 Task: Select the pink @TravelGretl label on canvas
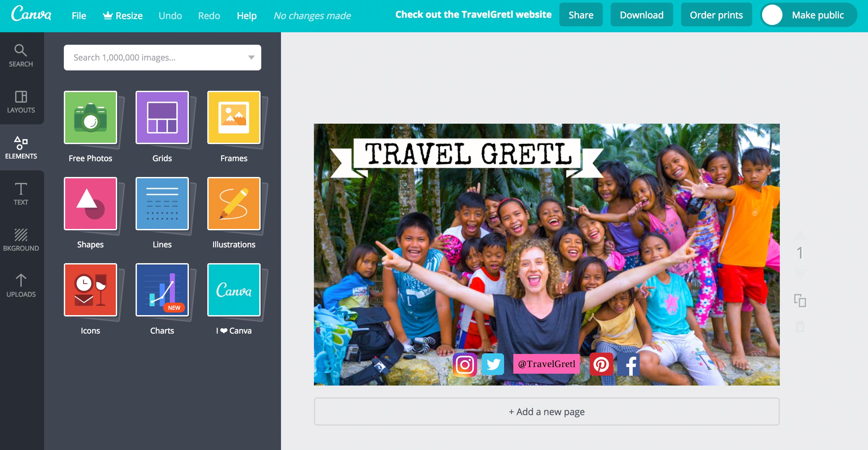coord(546,364)
